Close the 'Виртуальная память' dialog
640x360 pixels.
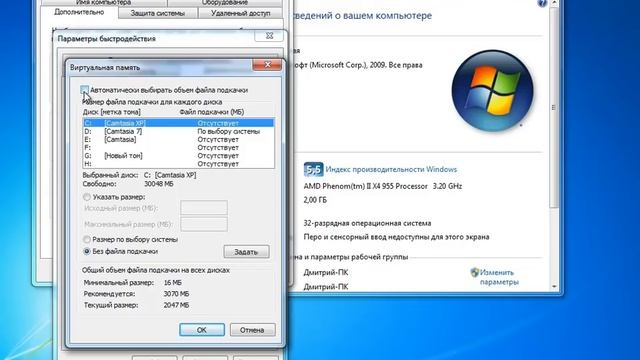pyautogui.click(x=267, y=64)
